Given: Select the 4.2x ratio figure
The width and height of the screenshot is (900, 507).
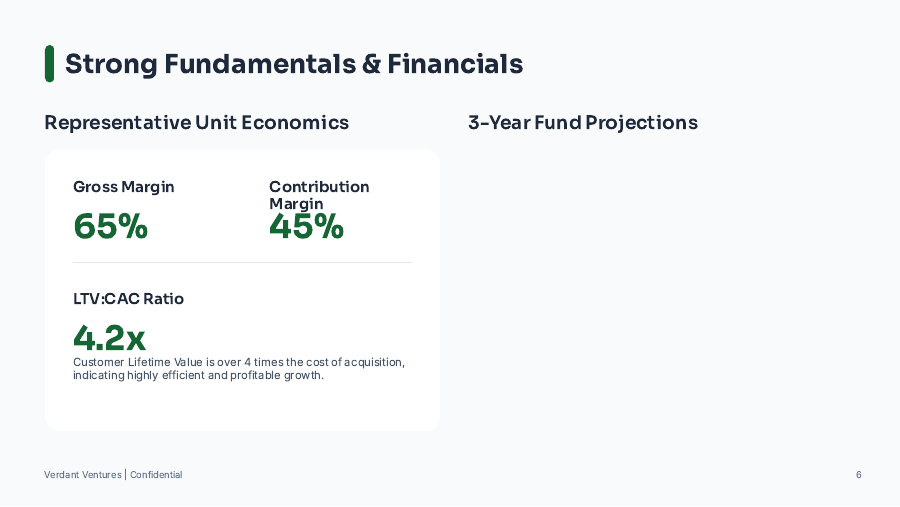Looking at the screenshot, I should tap(110, 337).
